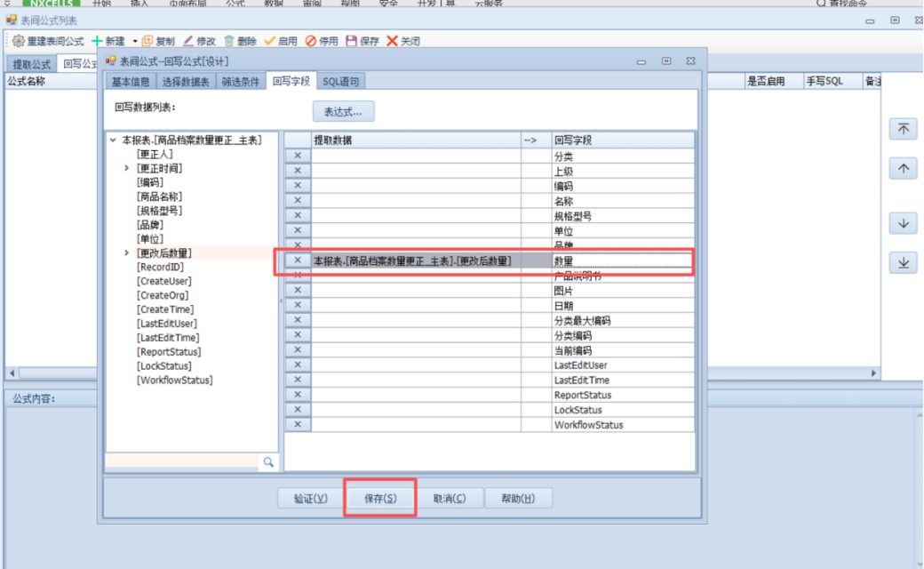Click the 删除 trash icon
The image size is (924, 569).
(x=229, y=41)
